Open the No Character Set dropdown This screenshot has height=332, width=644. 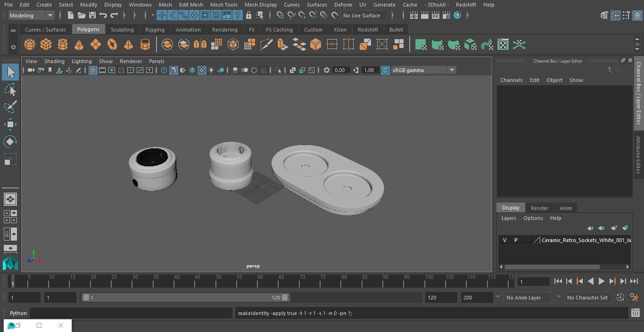pyautogui.click(x=587, y=298)
